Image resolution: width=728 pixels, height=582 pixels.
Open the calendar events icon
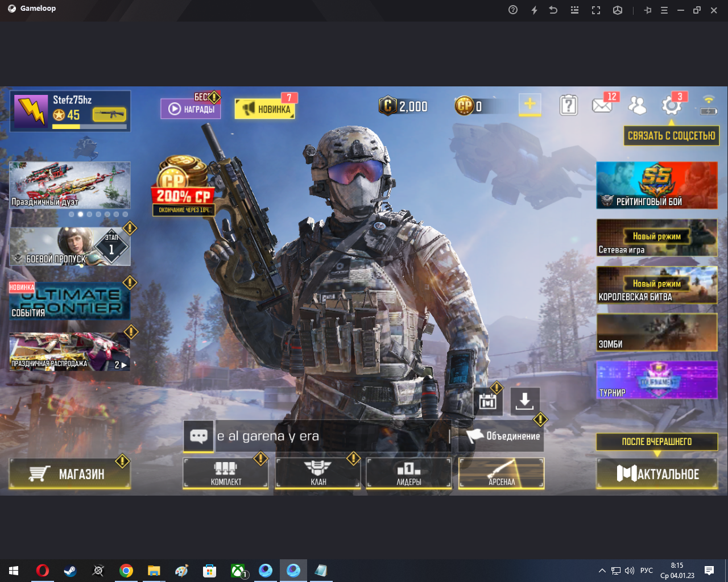pyautogui.click(x=487, y=401)
